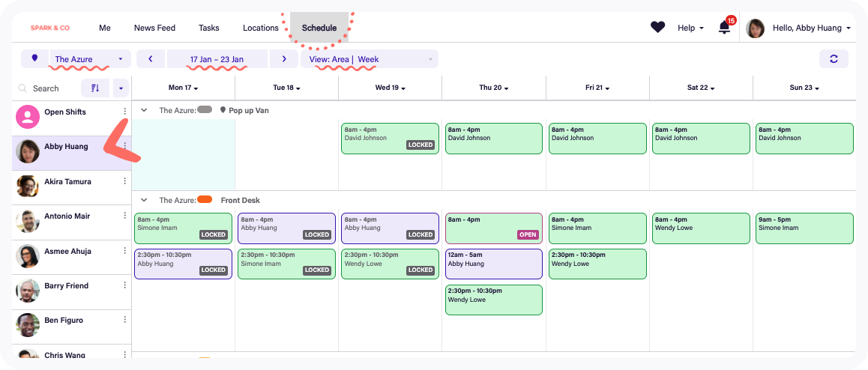This screenshot has height=370, width=868.
Task: Select Open Shifts in sidebar
Action: click(x=71, y=118)
